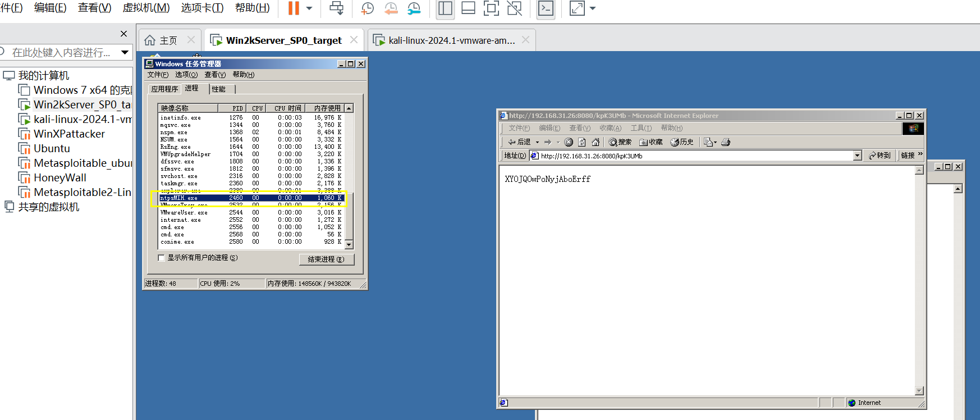This screenshot has width=980, height=420.
Task: Switch to the kali-linux-2024.1 VM tab
Action: (x=451, y=40)
